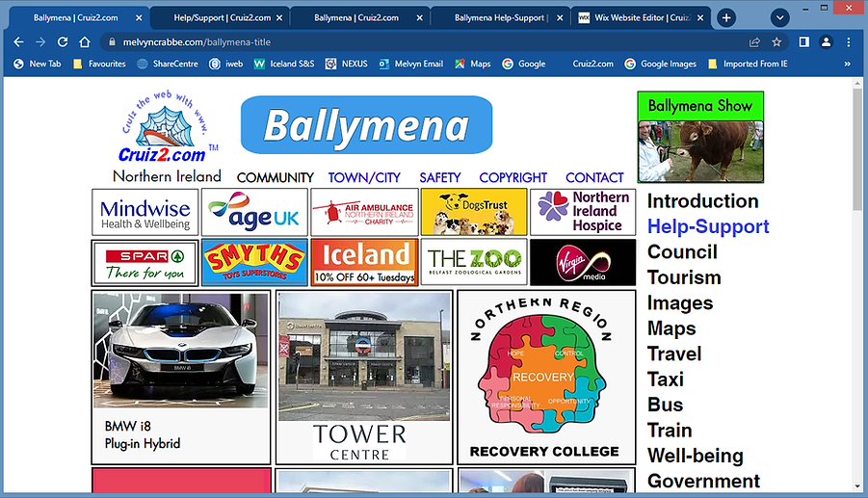Click the padlock site security icon
The image size is (868, 498).
coord(113,42)
